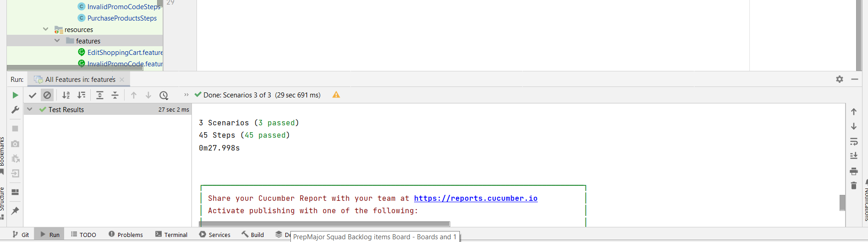Sort test results alphabetically

click(66, 95)
